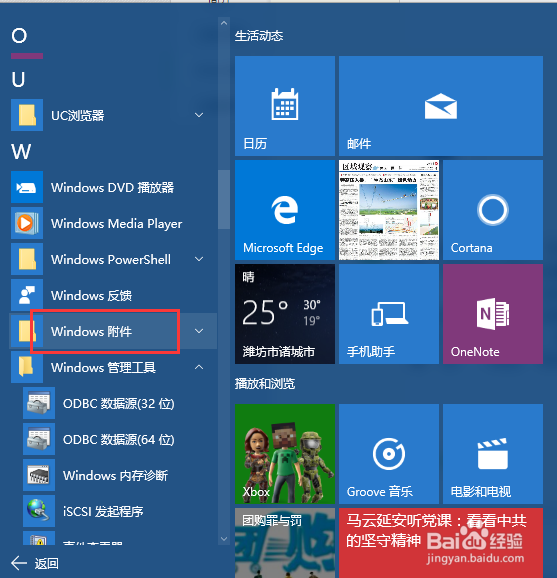Open the Xbox tile

coord(285,454)
